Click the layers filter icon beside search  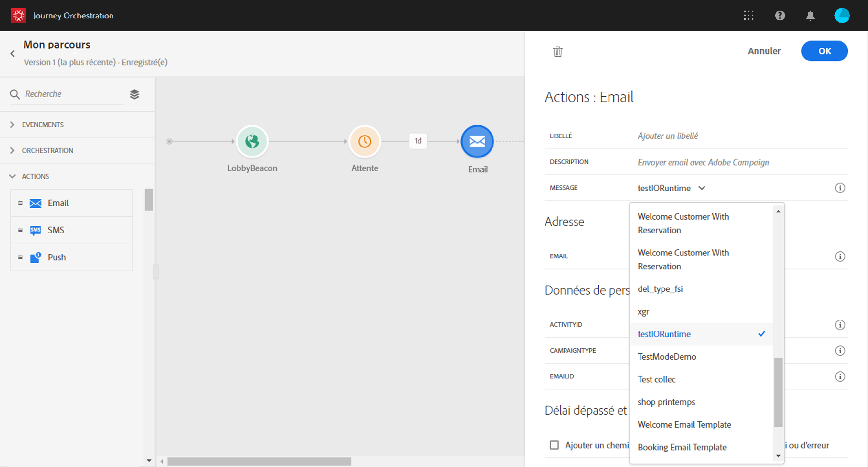[134, 94]
